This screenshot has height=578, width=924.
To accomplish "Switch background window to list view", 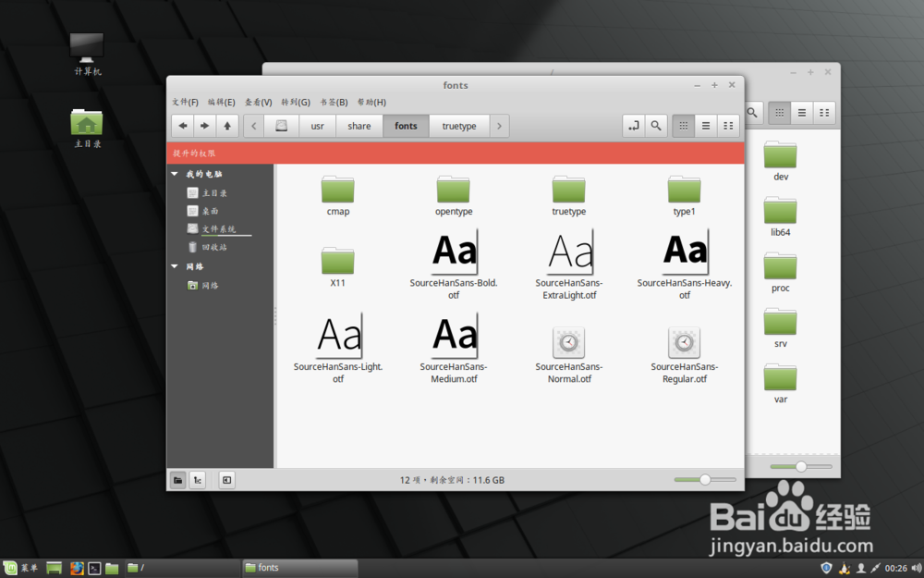I will tap(801, 113).
